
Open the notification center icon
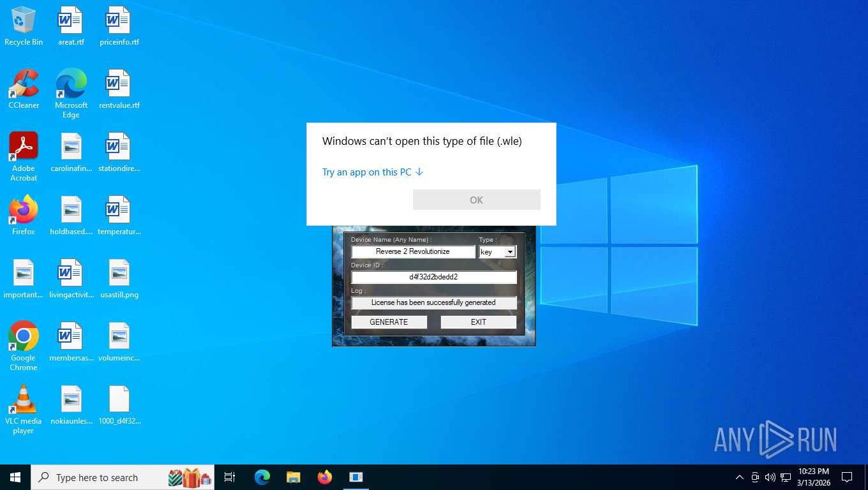[847, 477]
